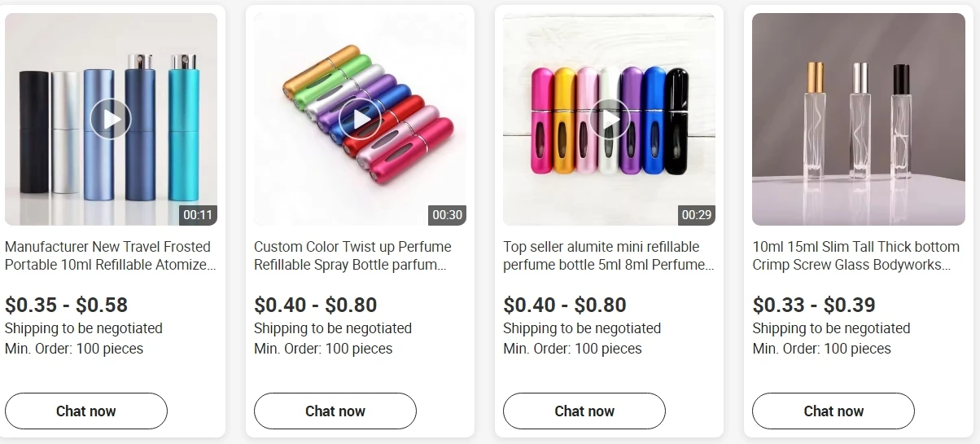Screen dimensions: 980x444
Task: Open the slim tall glass bottle image
Action: 858,119
